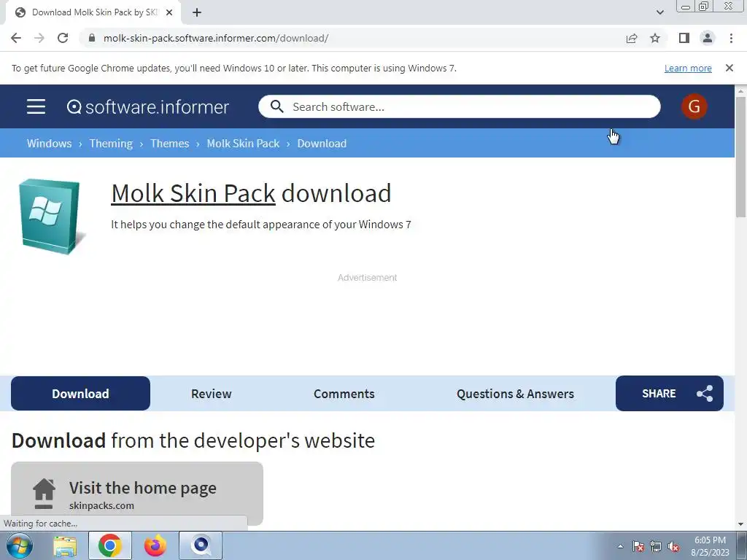Click the muted volume tray icon
The width and height of the screenshot is (747, 560).
[673, 546]
